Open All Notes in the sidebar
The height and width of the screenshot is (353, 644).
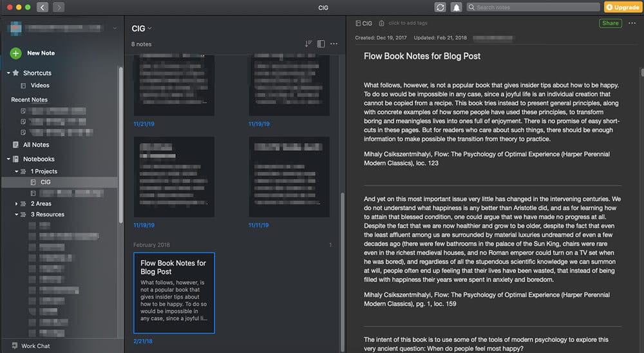point(35,145)
